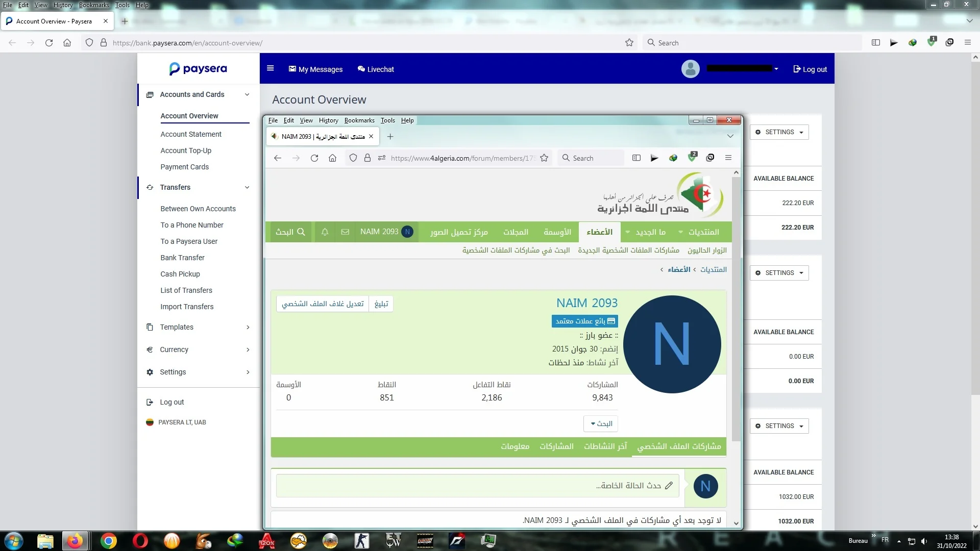Launch Google Chrome from the taskbar
Image resolution: width=980 pixels, height=551 pixels.
pos(108,541)
